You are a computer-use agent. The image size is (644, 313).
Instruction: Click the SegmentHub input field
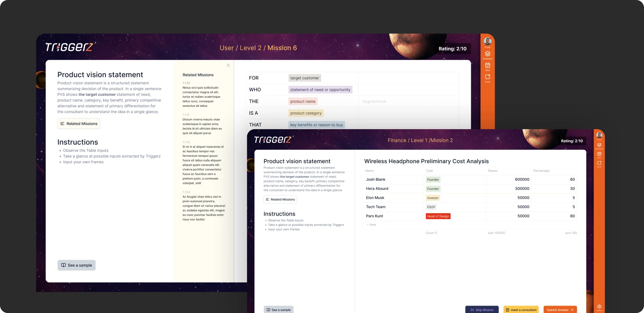coord(408,101)
